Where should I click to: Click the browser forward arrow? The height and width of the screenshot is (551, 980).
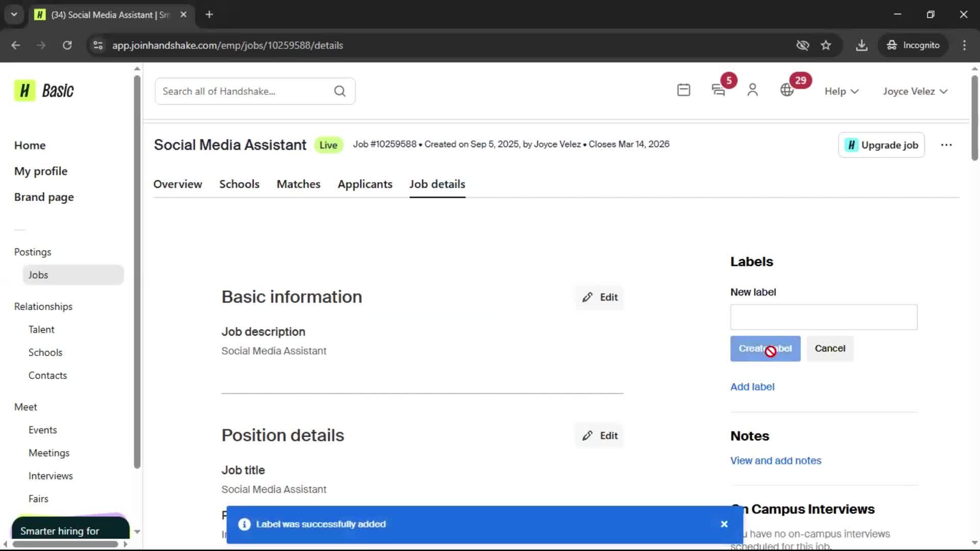(x=41, y=45)
